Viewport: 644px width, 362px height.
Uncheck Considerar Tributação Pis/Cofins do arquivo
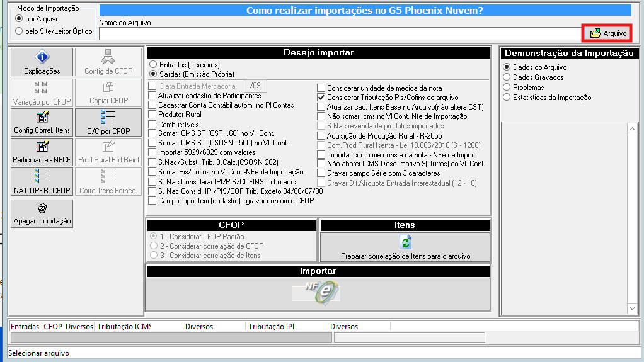pos(321,98)
